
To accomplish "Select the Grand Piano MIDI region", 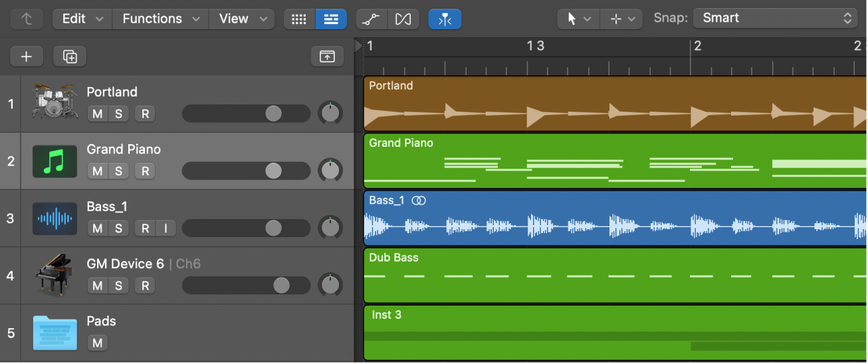I will click(615, 161).
